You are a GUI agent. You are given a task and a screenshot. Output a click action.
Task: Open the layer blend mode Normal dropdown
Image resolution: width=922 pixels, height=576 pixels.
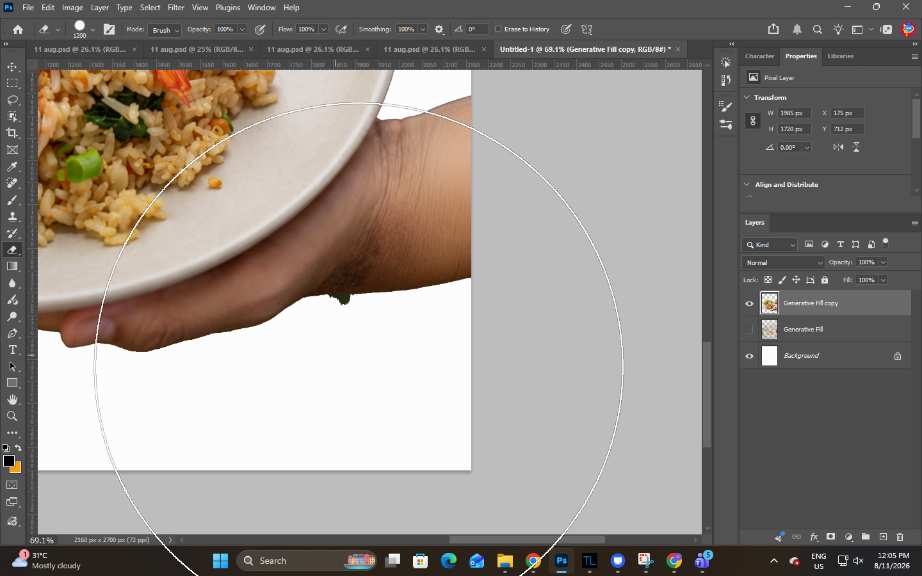point(783,263)
